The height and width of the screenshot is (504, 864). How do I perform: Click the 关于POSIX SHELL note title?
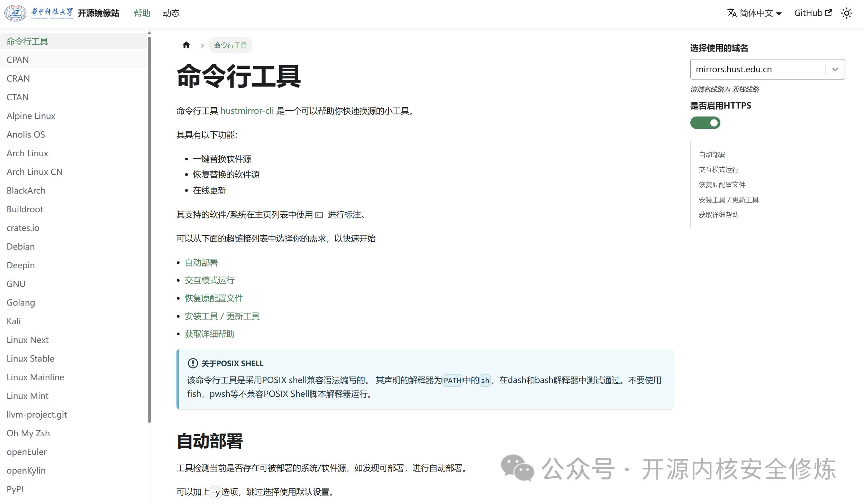[233, 363]
